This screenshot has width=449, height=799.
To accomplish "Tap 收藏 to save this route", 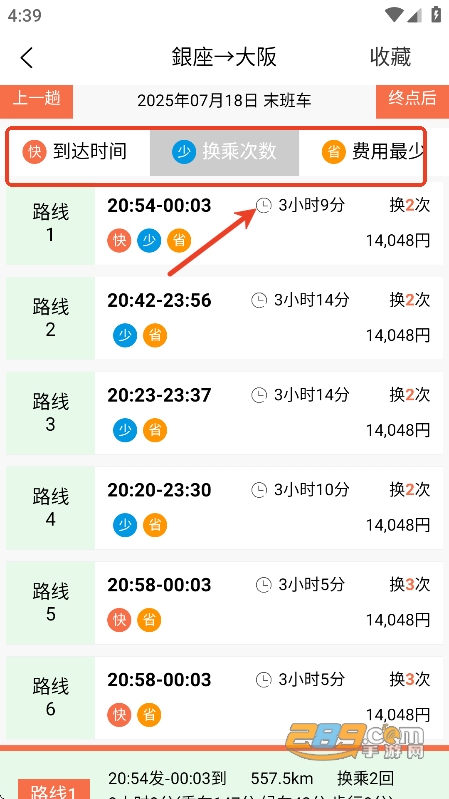I will click(390, 57).
